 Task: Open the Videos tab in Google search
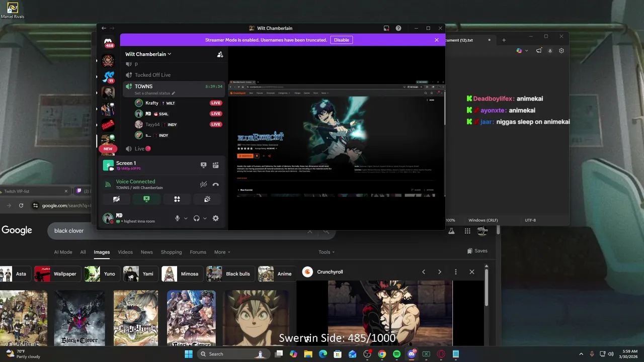pyautogui.click(x=125, y=252)
